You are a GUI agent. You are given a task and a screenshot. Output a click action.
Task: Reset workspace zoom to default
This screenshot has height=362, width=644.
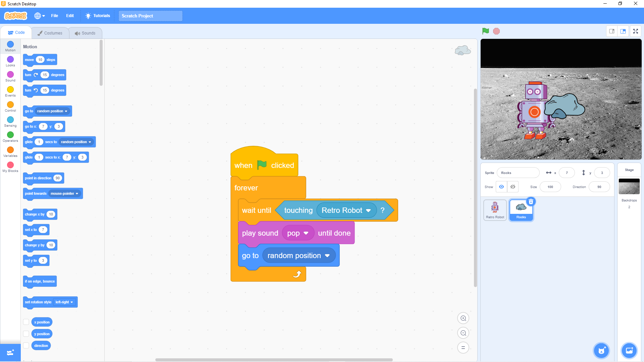point(463,348)
